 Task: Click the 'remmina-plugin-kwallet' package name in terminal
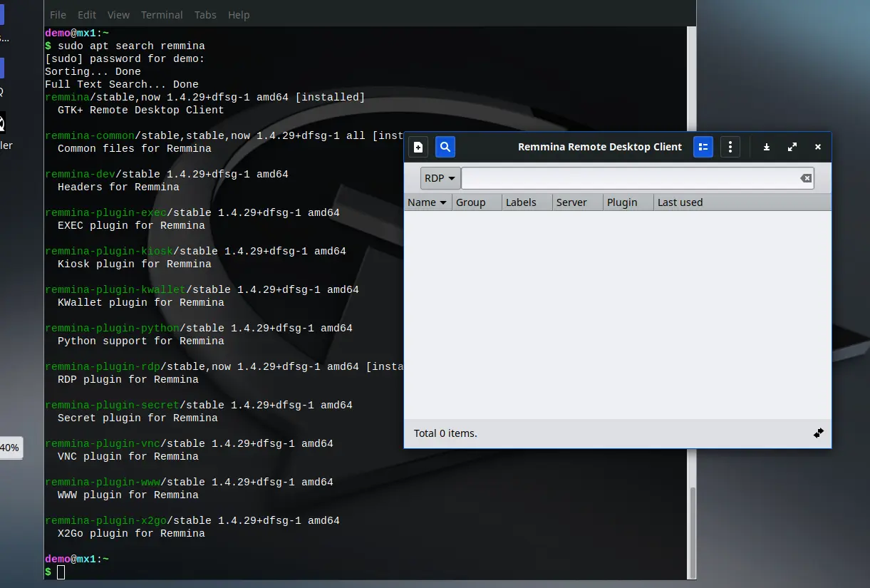pos(115,289)
